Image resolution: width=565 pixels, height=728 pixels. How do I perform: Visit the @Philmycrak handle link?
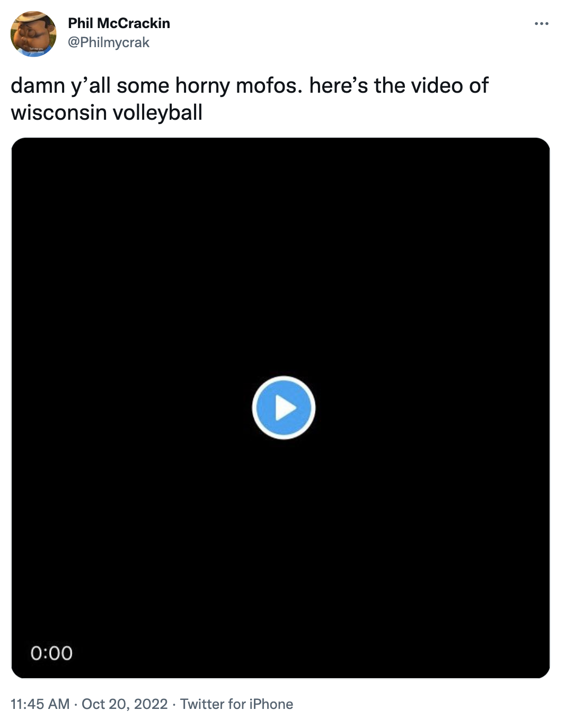pos(109,42)
